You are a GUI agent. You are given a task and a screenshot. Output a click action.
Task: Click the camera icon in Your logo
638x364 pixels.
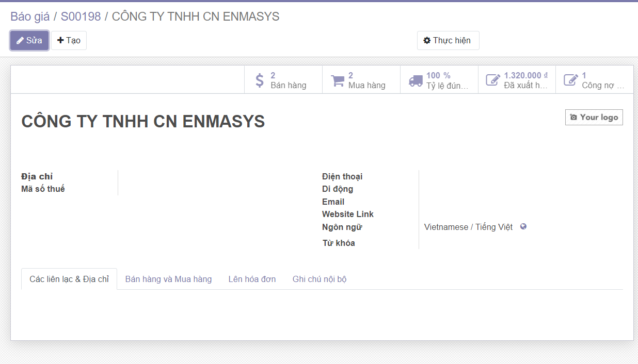[573, 118]
